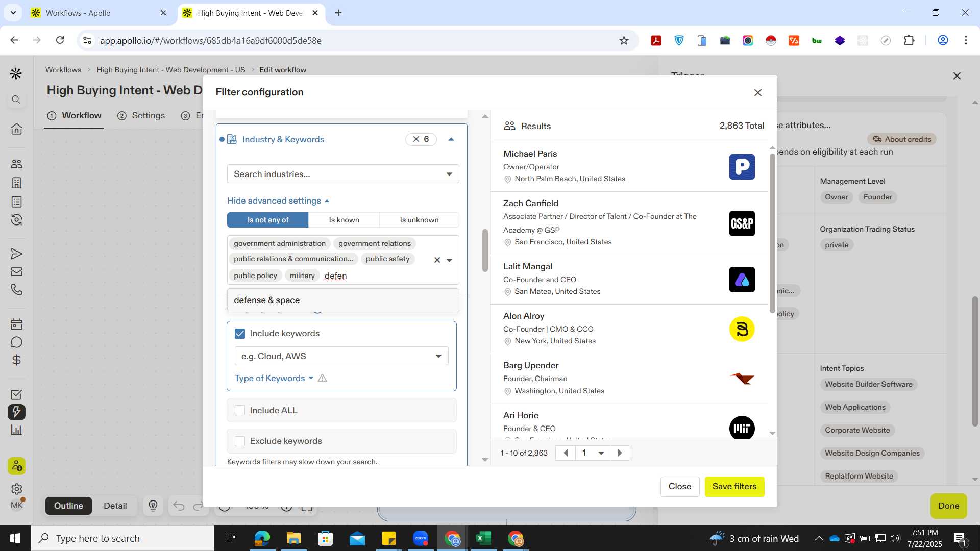Open Apollo home logo in sidebar
The image size is (980, 551).
(16, 74)
